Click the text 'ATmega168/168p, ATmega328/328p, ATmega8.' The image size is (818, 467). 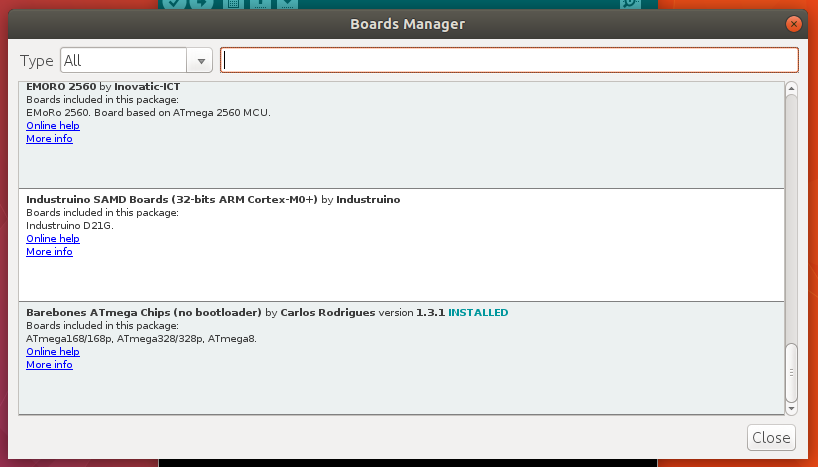[141, 339]
